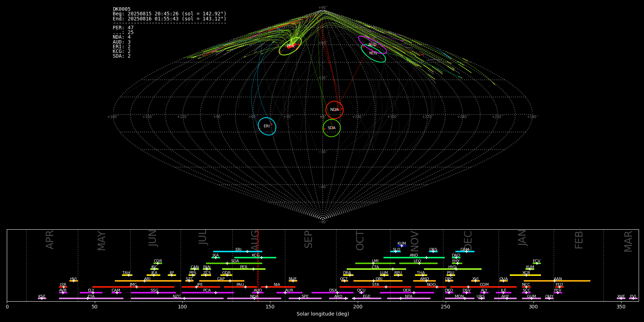Click the SDA bar in the timeline

click(234, 263)
